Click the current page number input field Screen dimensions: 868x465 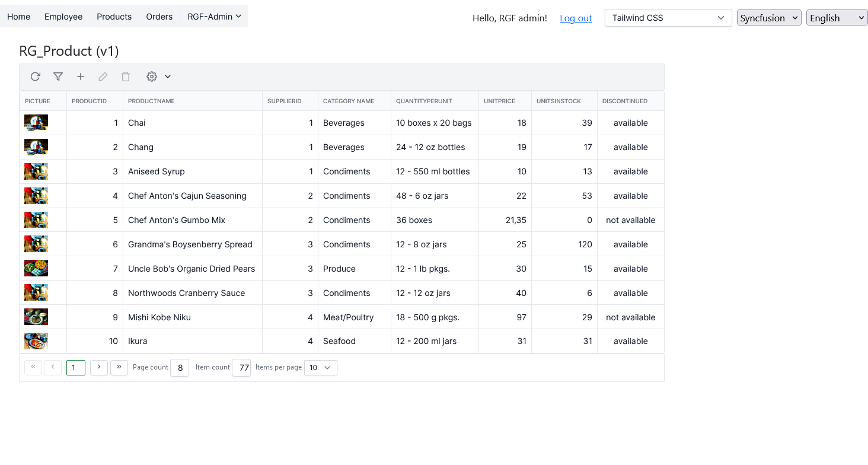[x=76, y=368]
